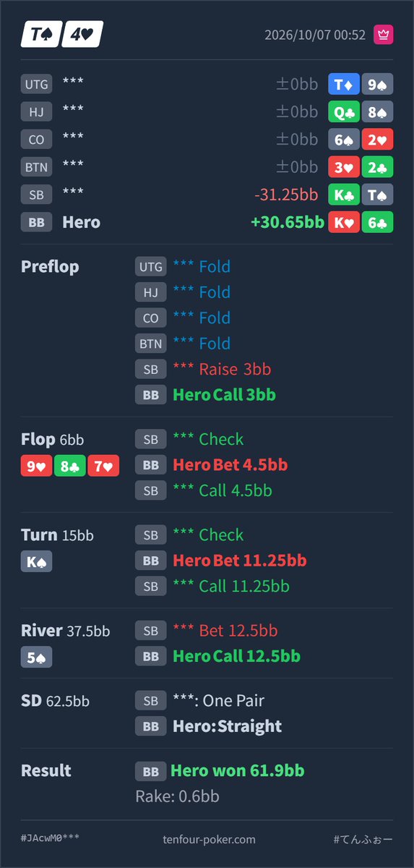
Task: Click the K♠ turn card
Action: [36, 561]
